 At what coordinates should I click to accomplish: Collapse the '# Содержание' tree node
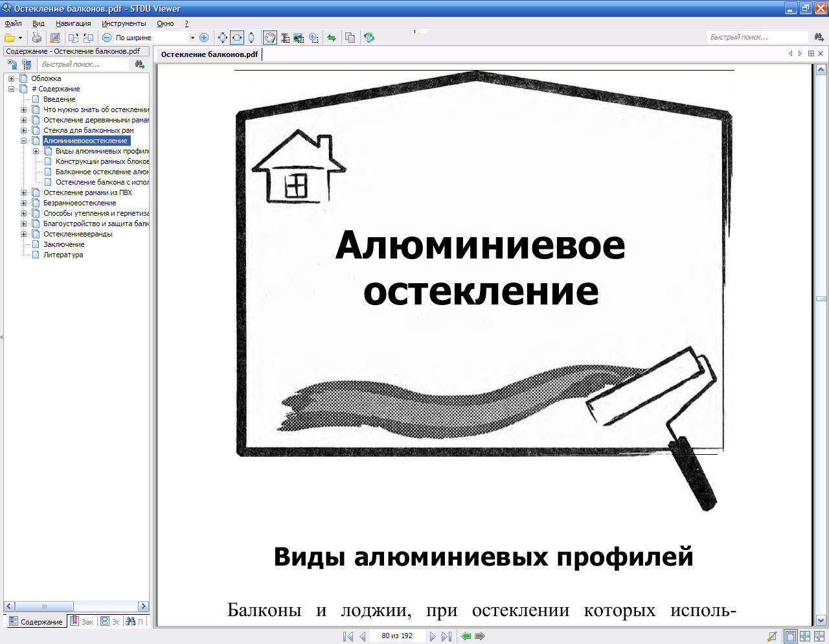point(12,89)
